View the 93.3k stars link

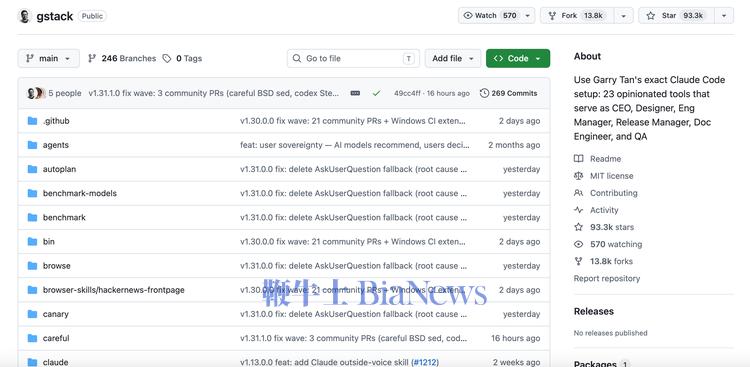point(612,227)
